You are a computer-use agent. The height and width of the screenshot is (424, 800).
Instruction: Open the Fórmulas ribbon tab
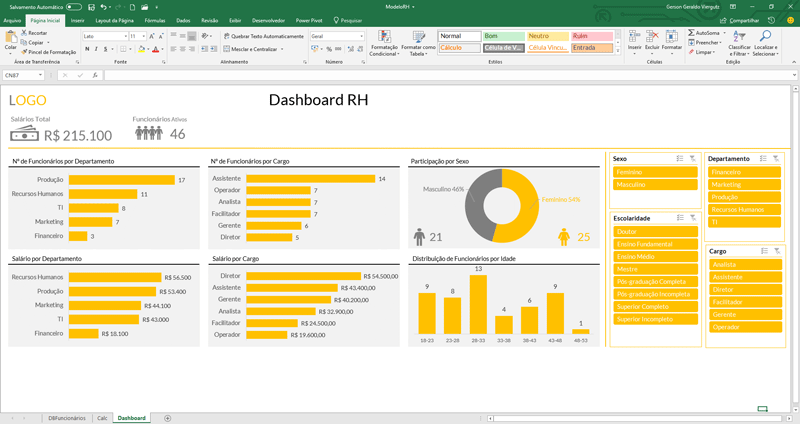(x=155, y=19)
